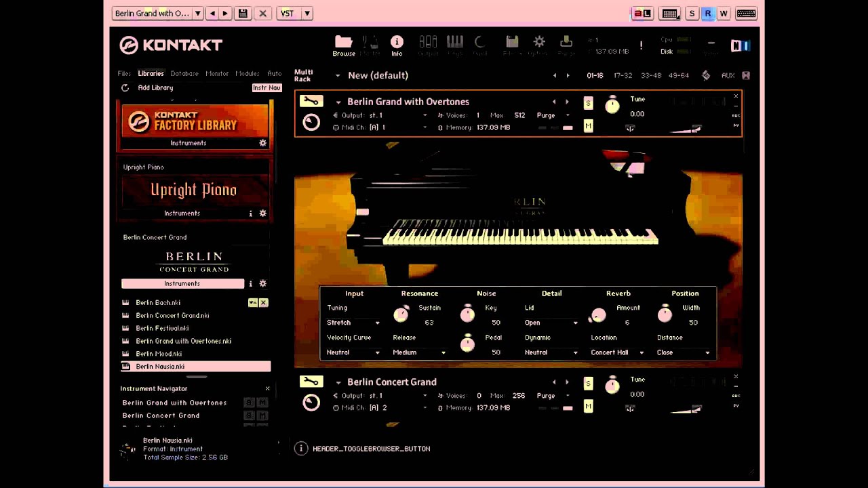Adjust the Reverb Amount knob
The width and height of the screenshot is (868, 488).
(598, 314)
